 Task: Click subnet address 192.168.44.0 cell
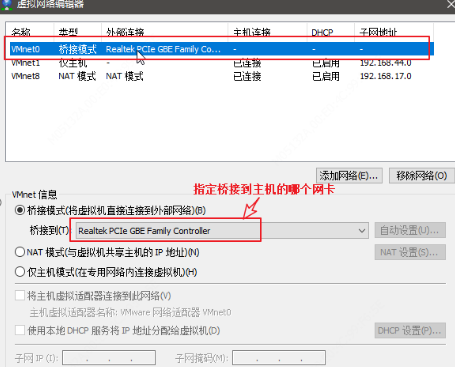click(x=386, y=63)
